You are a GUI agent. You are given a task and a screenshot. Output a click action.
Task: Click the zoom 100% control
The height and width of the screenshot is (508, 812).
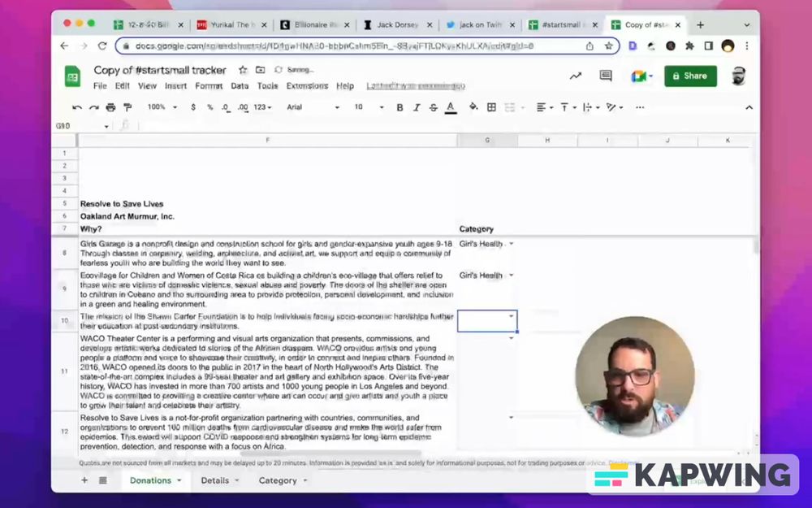(164, 106)
